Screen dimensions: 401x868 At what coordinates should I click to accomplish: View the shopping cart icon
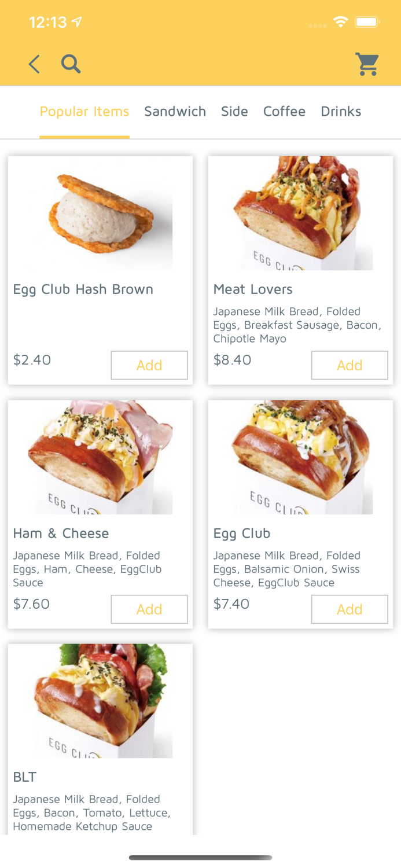[x=367, y=64]
